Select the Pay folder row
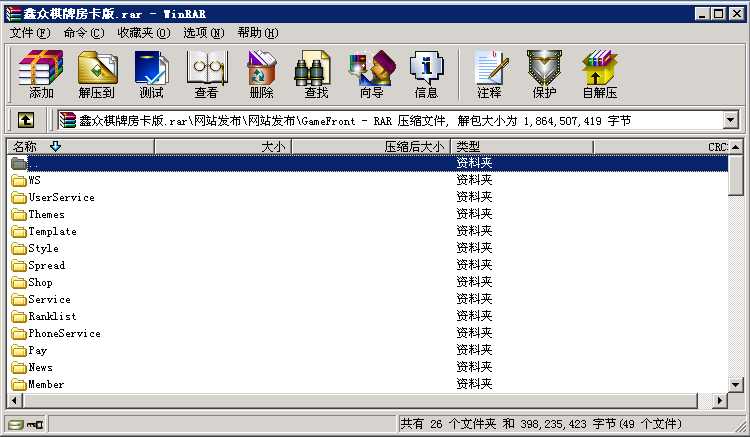750x437 pixels. pos(368,350)
